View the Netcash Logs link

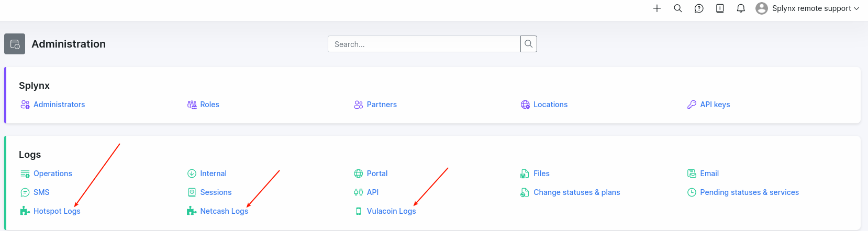224,211
